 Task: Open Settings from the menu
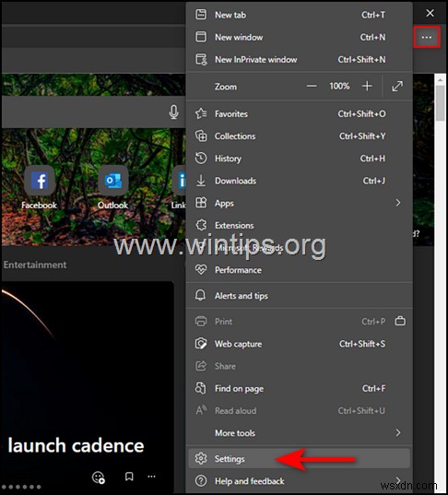(299, 459)
